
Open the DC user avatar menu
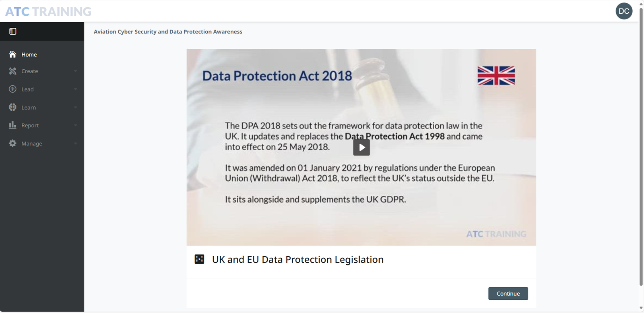pos(624,11)
